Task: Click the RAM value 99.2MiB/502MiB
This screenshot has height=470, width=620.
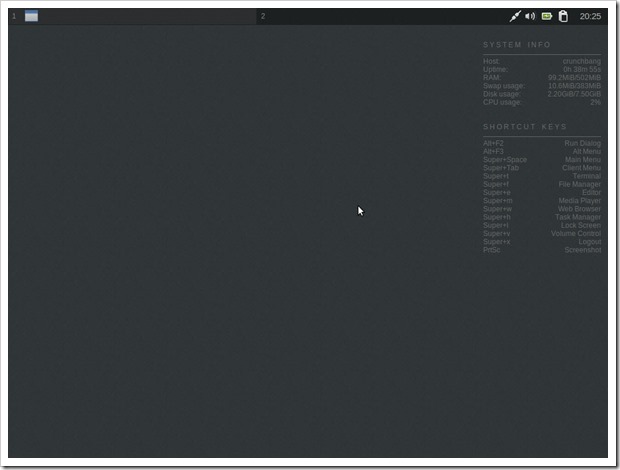Action: 574,77
